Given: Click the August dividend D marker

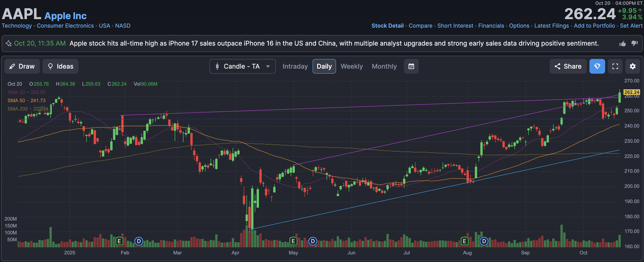Looking at the screenshot, I should point(484,241).
